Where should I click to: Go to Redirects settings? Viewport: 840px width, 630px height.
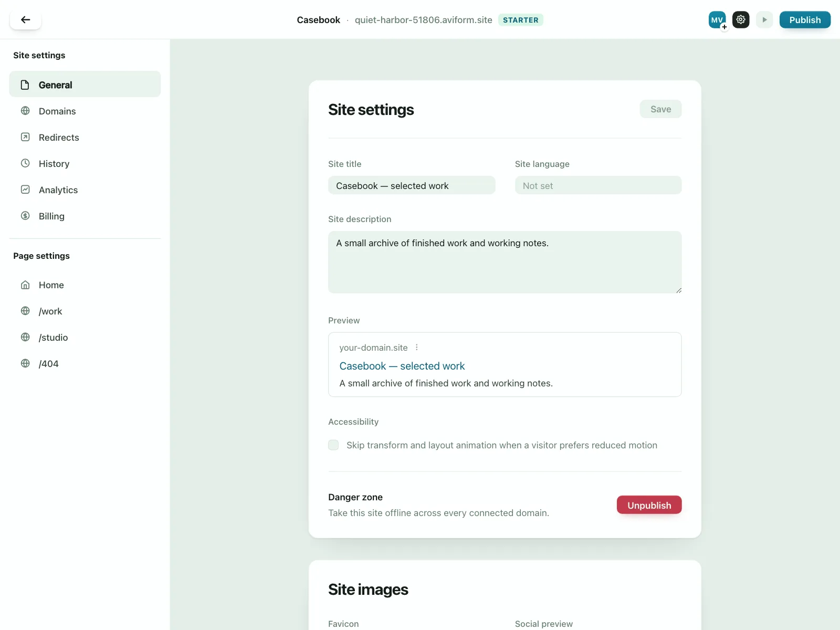[x=85, y=137]
